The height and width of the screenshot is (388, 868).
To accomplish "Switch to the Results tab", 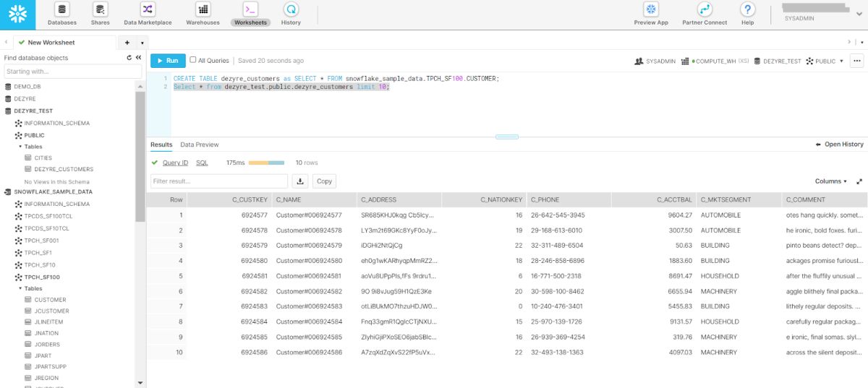I will point(161,145).
